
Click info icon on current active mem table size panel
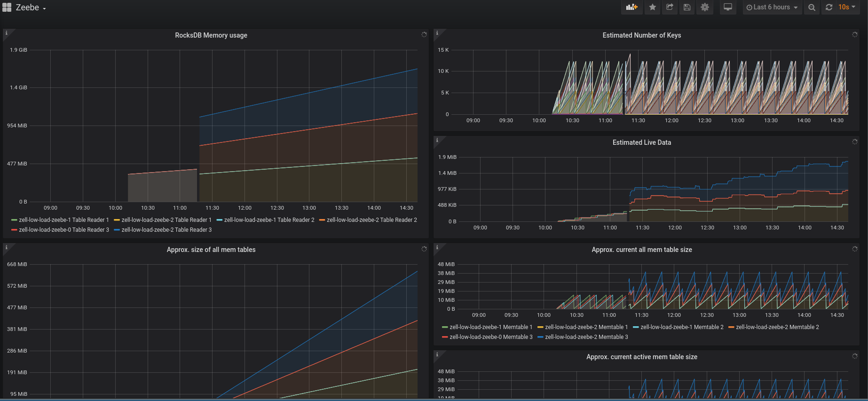tap(437, 354)
